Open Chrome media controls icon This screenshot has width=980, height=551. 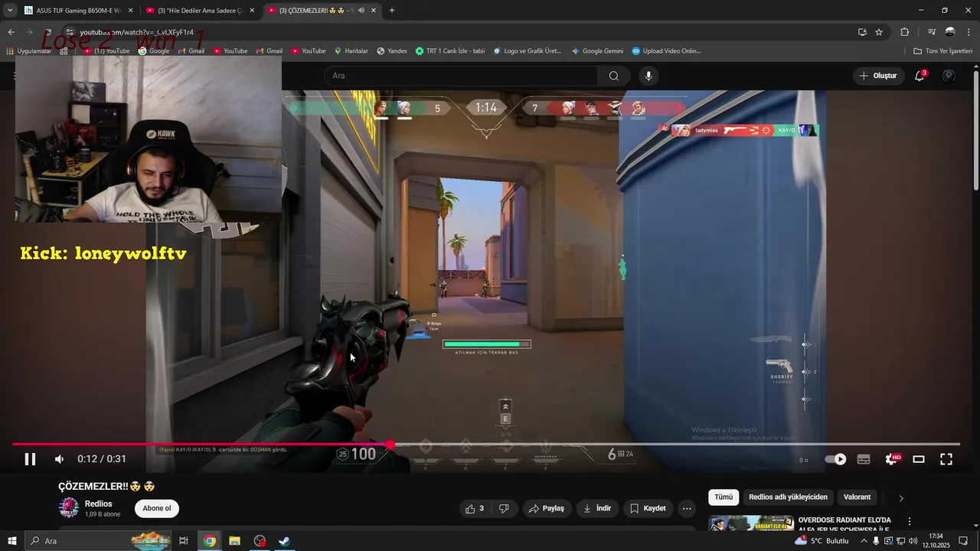(932, 32)
